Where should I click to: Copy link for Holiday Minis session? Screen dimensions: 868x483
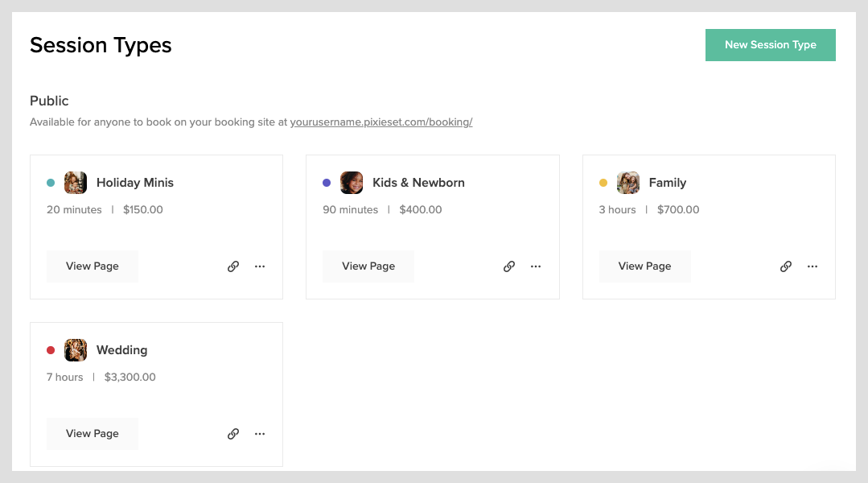[x=233, y=266]
